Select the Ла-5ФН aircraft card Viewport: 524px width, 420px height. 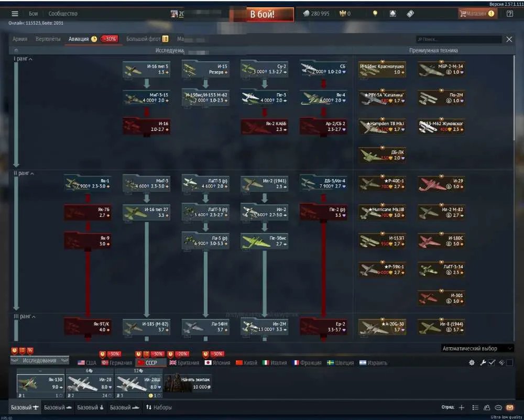(x=205, y=326)
